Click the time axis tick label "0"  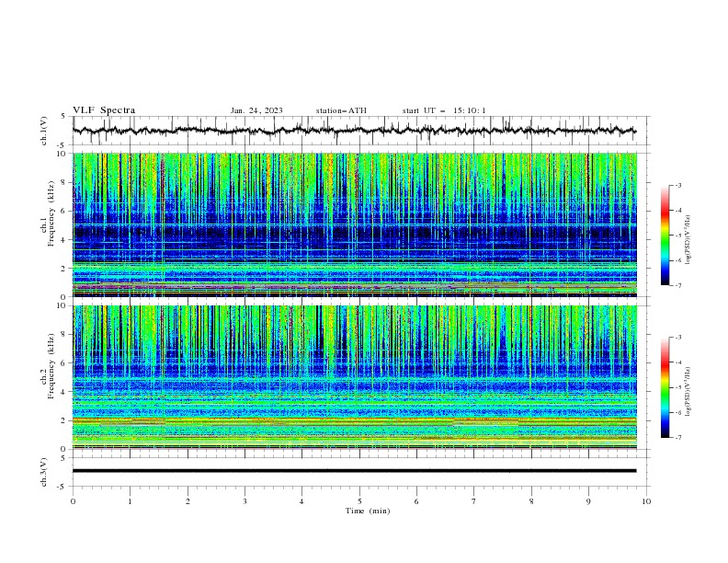(73, 501)
